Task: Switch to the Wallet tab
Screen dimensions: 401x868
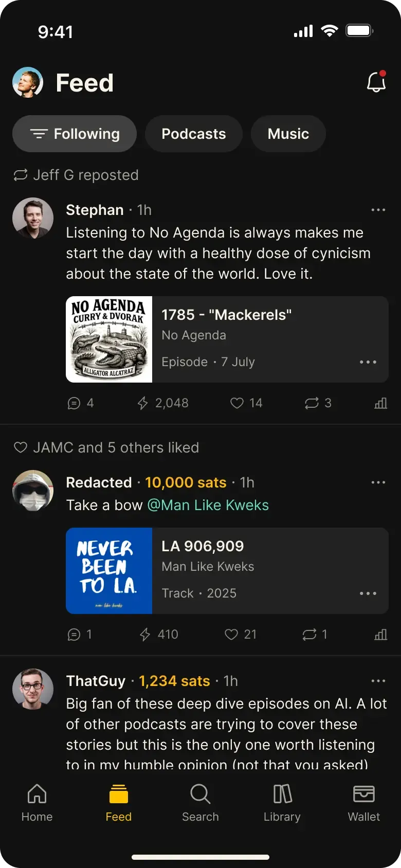Action: click(363, 803)
